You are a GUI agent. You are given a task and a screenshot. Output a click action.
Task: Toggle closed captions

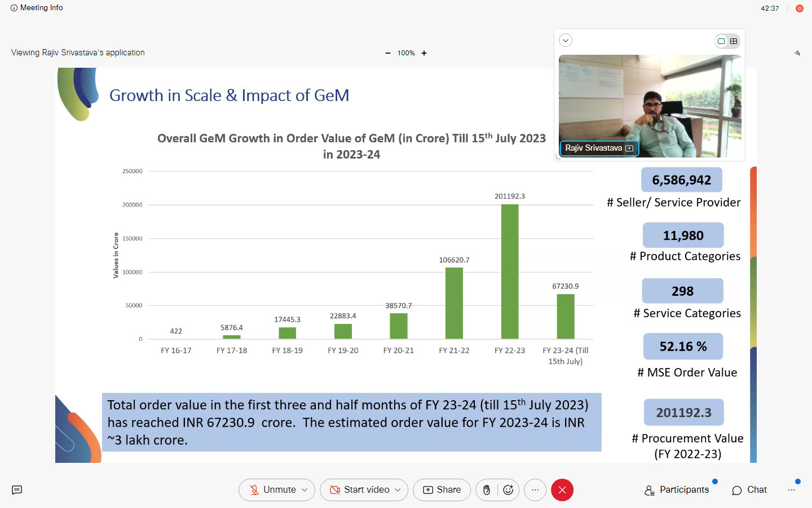click(x=17, y=490)
